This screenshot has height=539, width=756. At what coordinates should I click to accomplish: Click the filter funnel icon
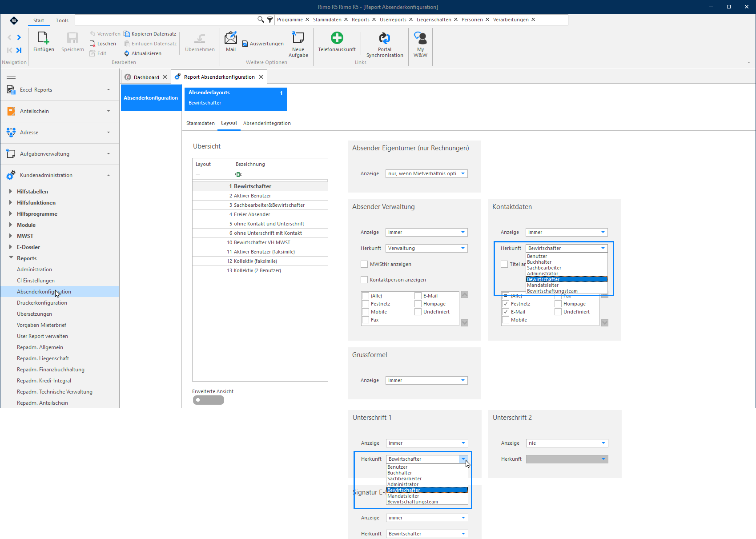270,20
